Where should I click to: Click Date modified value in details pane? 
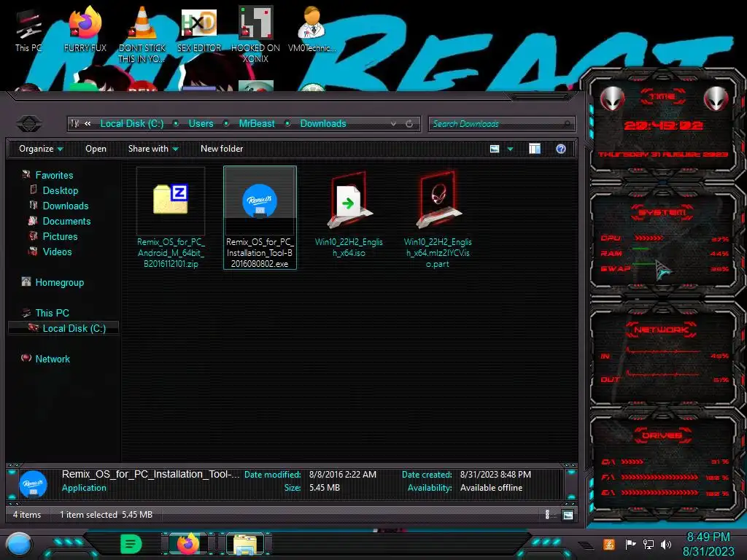click(343, 474)
